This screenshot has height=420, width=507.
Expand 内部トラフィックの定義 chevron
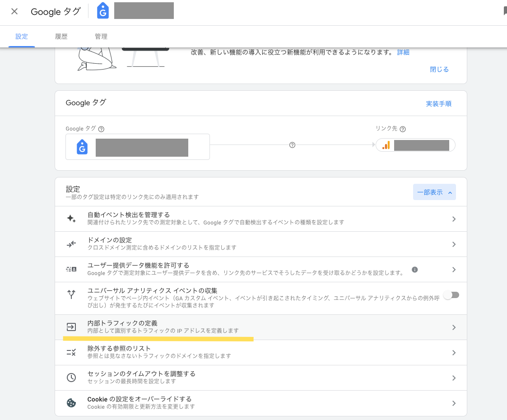point(454,327)
